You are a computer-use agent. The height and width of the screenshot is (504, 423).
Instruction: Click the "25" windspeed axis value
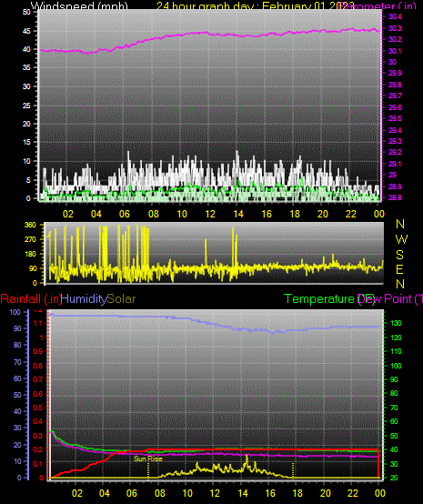click(x=26, y=106)
